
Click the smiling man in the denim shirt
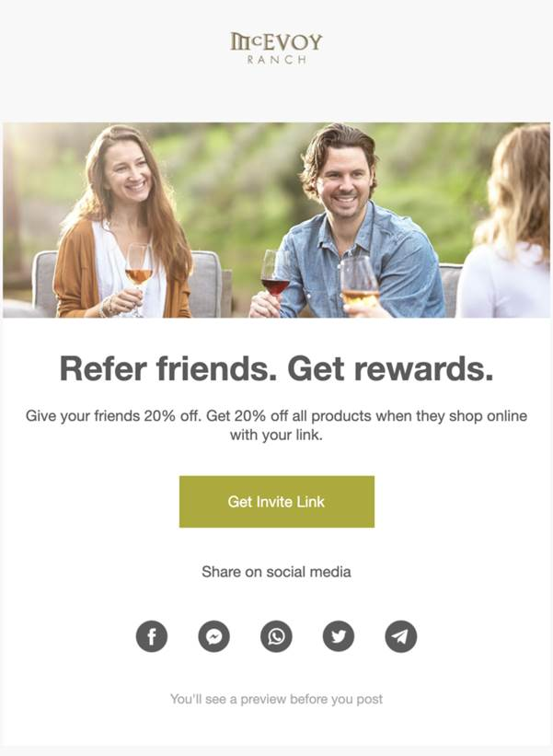(347, 222)
